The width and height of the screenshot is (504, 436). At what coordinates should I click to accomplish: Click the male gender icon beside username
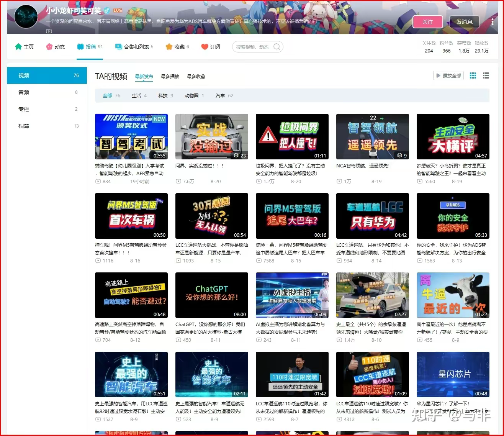point(107,11)
